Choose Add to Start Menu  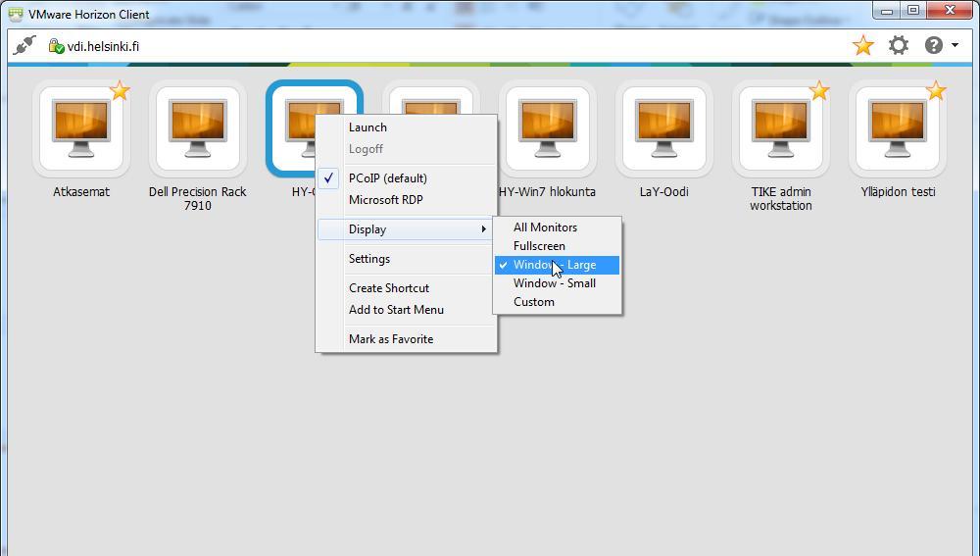(x=407, y=310)
